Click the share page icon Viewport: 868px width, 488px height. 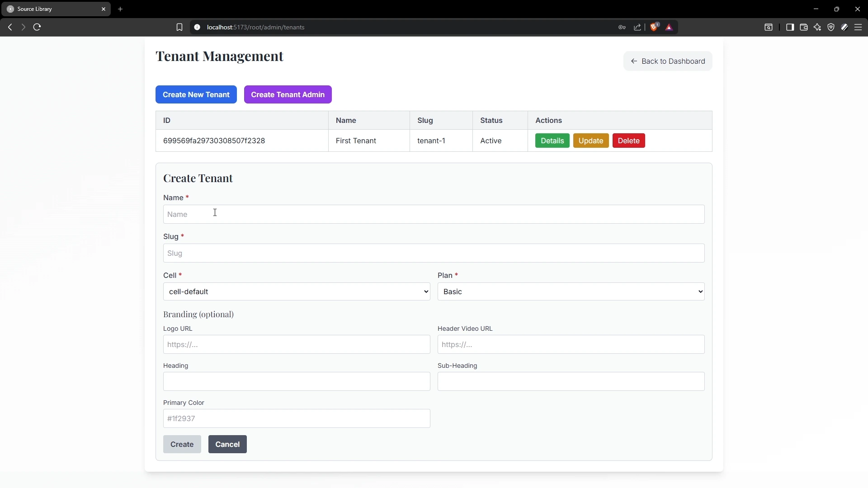pos(637,27)
